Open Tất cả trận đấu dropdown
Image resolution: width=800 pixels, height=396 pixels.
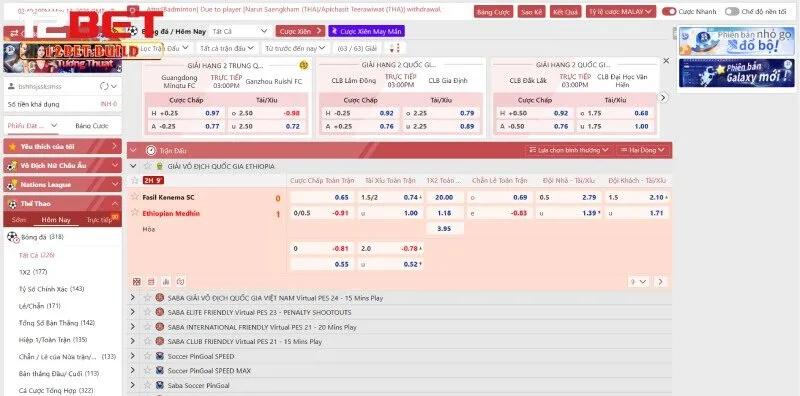[x=227, y=48]
